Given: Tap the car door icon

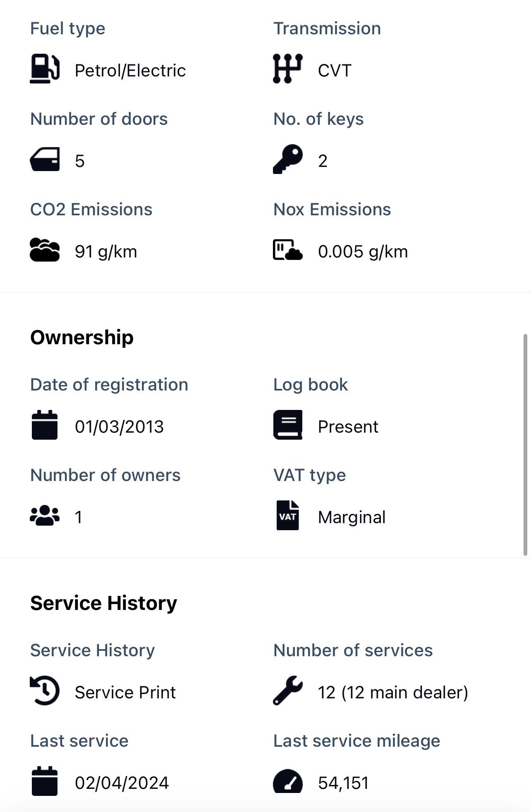Looking at the screenshot, I should click(45, 160).
